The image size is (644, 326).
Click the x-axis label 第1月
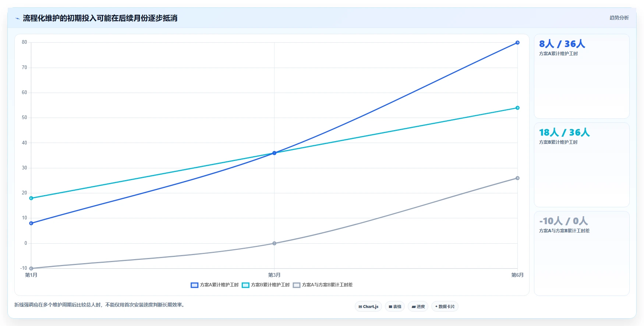31,275
